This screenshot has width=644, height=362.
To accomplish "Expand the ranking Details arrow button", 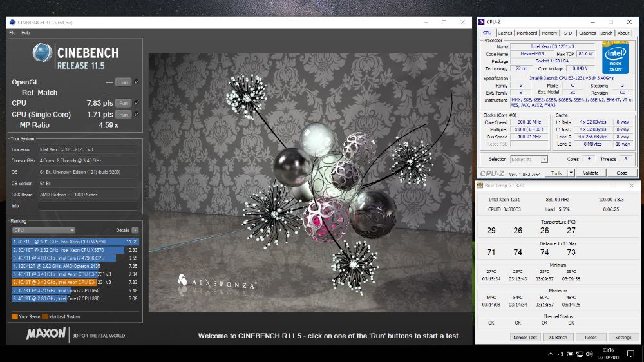I will [x=135, y=230].
